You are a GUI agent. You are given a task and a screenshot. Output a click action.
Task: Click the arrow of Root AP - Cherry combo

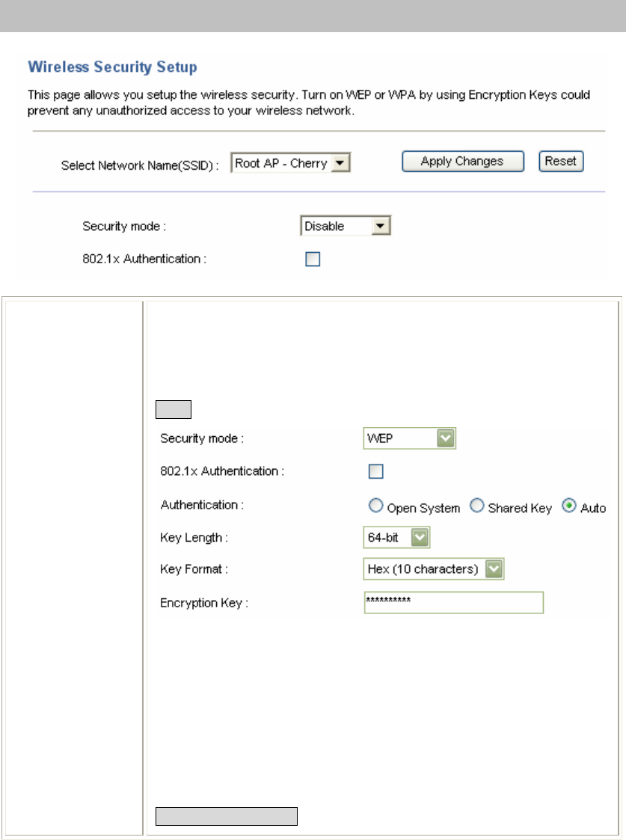340,163
